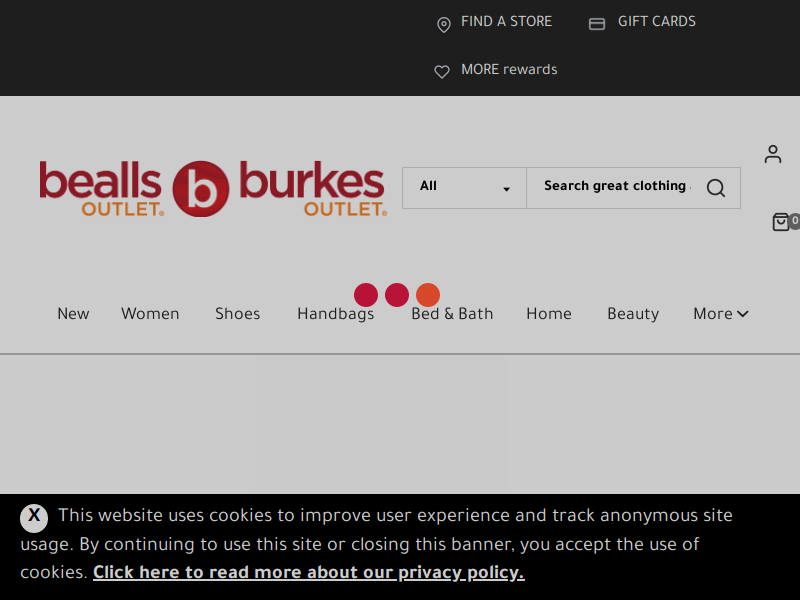800x600 pixels.
Task: Click the round red b logo emblem
Action: coord(201,189)
